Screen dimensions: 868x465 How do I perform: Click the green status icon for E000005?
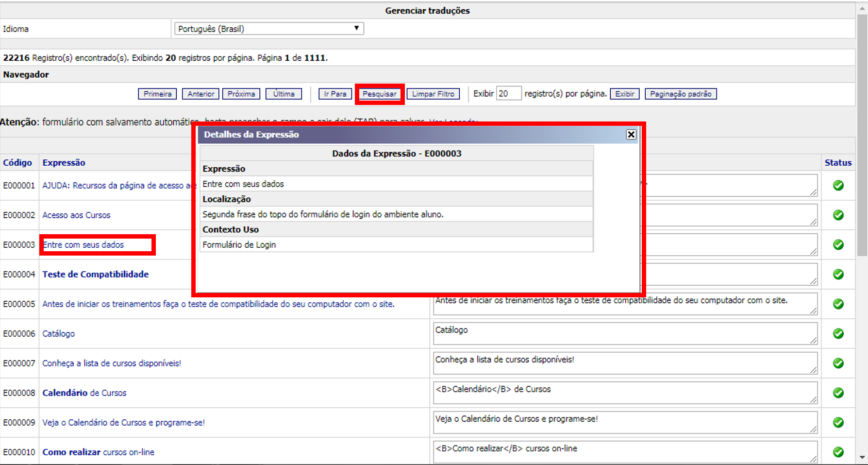pos(838,304)
